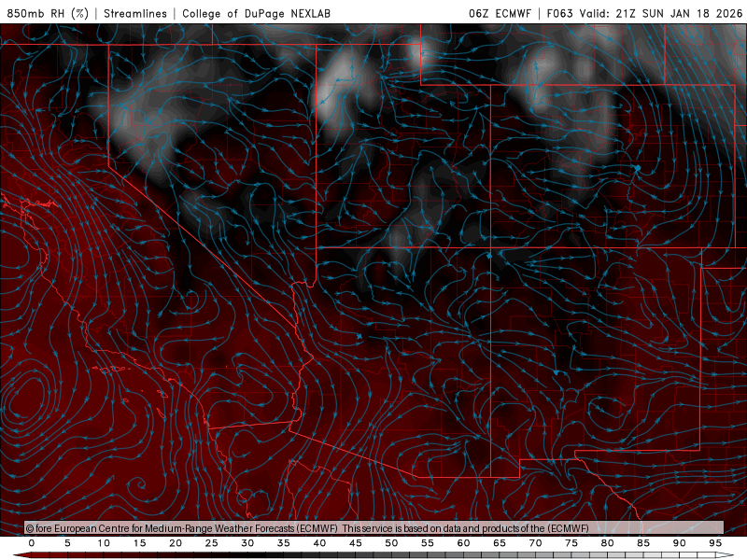Click the dark red left arrow of color bar
Image resolution: width=747 pixels, height=560 pixels.
[21, 555]
